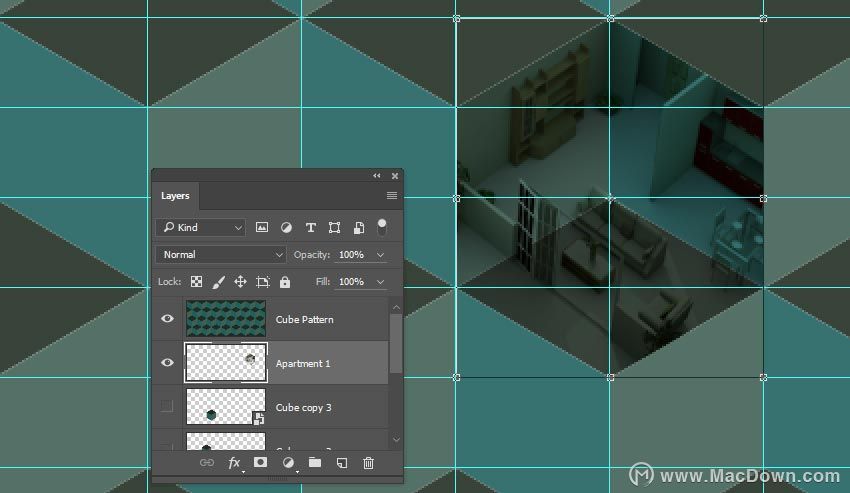Select the Cube copy 3 layer name

pos(304,407)
